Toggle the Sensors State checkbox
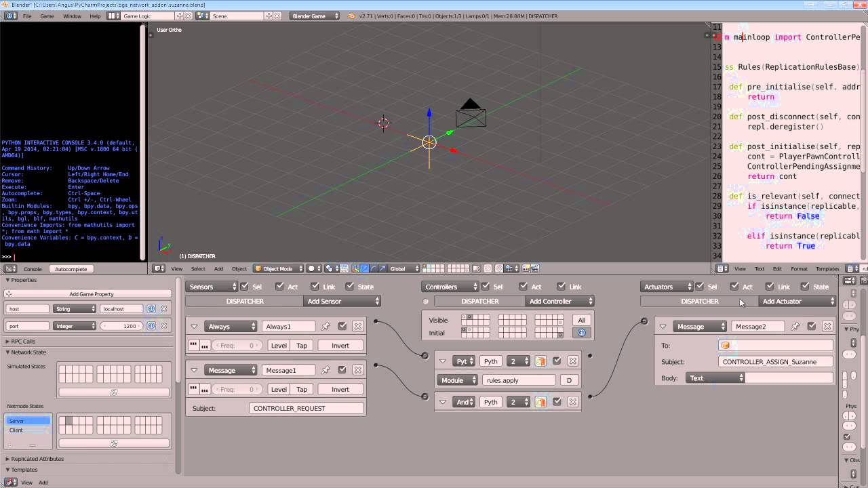The width and height of the screenshot is (868, 488). tap(350, 287)
